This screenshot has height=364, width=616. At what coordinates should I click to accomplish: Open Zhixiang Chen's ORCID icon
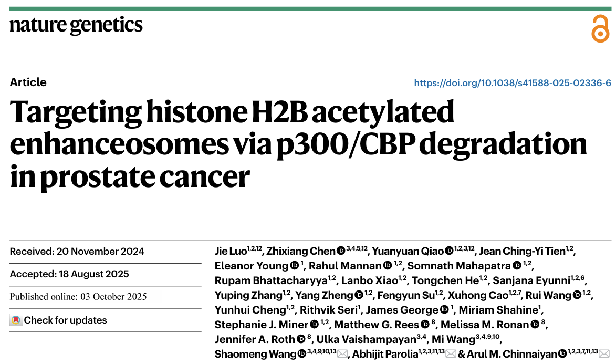pos(340,251)
